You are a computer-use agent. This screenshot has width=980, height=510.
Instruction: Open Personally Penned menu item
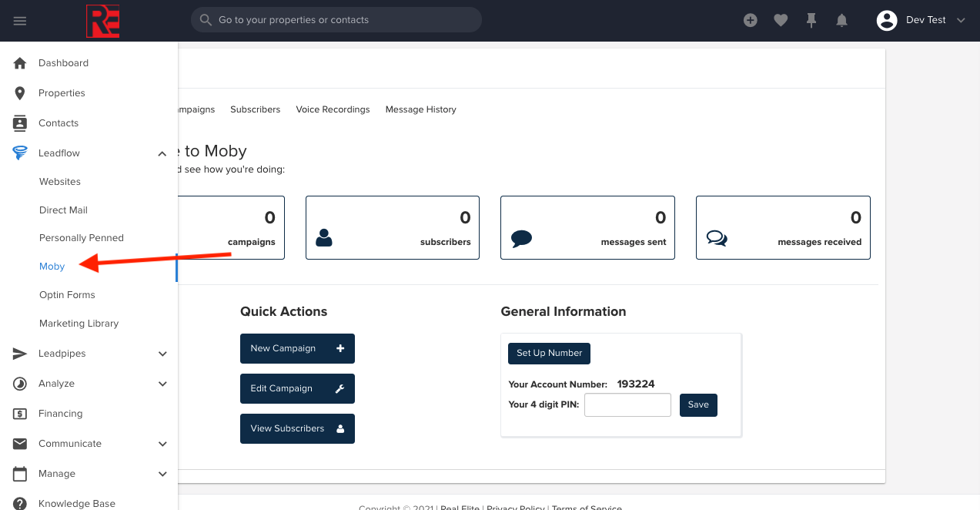pos(82,238)
